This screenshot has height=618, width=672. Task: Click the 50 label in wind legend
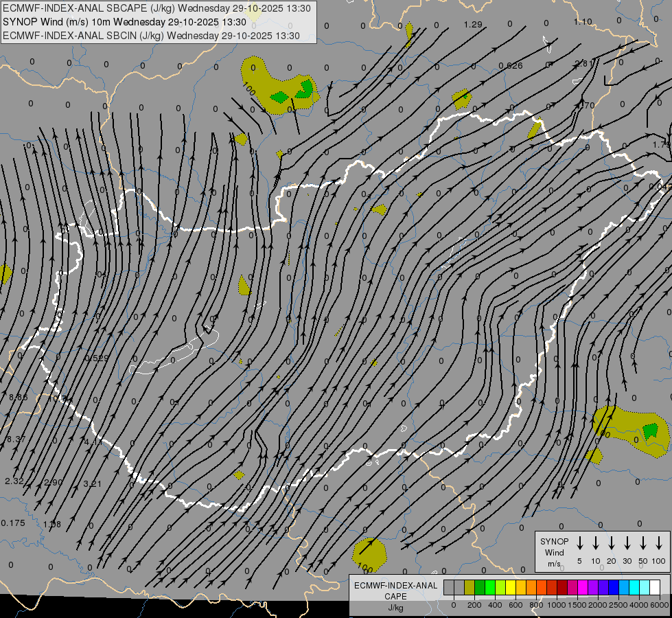coord(643,561)
